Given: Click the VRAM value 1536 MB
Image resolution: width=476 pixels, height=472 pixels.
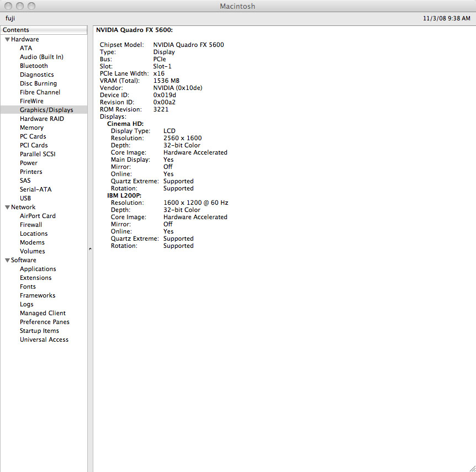Looking at the screenshot, I should pos(166,81).
